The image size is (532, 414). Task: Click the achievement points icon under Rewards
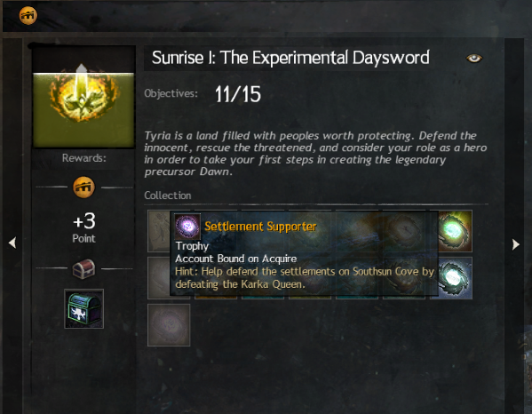(83, 187)
